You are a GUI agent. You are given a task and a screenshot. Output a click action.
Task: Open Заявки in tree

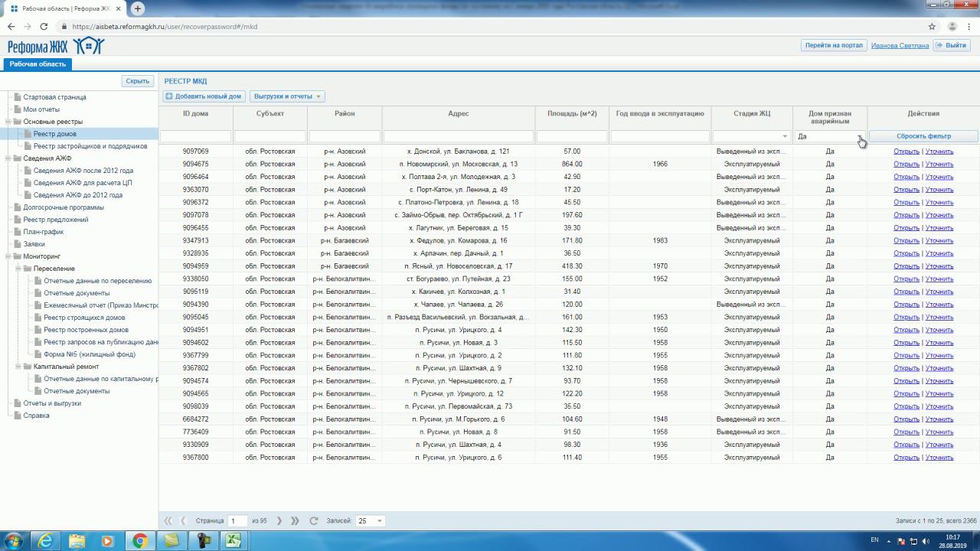(x=34, y=244)
